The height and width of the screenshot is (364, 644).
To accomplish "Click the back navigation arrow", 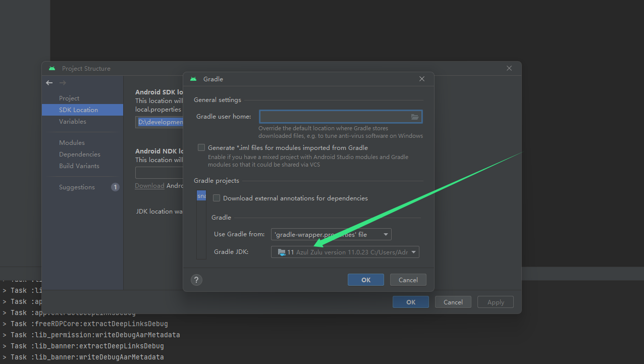I will click(49, 83).
